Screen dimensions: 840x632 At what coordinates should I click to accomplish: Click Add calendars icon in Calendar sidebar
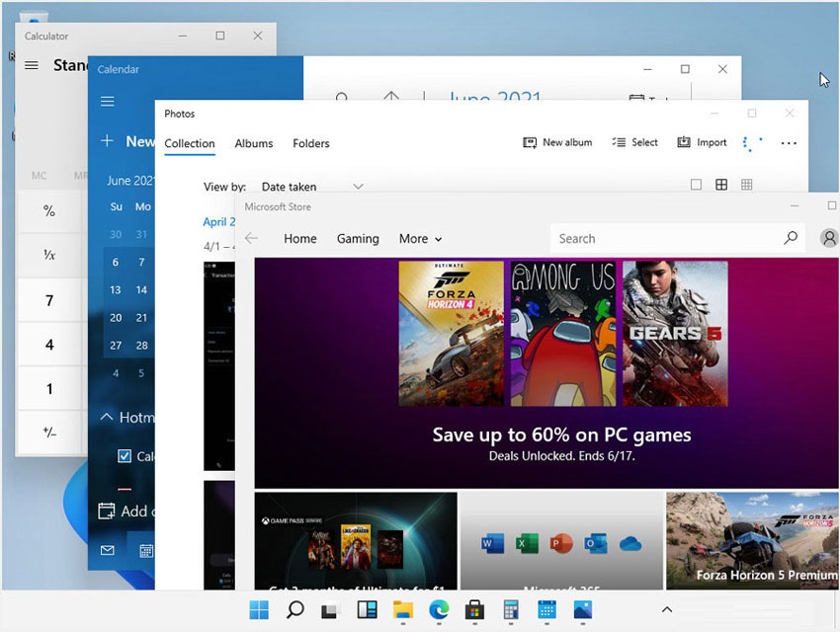click(x=106, y=512)
